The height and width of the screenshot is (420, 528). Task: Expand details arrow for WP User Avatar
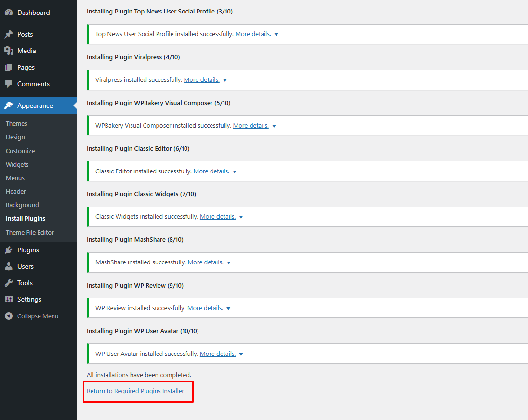tap(241, 354)
